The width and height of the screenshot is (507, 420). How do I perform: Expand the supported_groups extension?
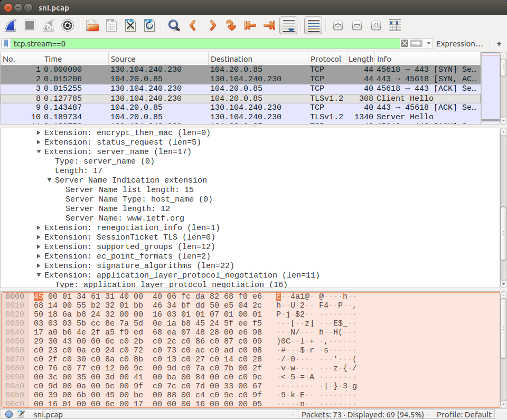[39, 246]
